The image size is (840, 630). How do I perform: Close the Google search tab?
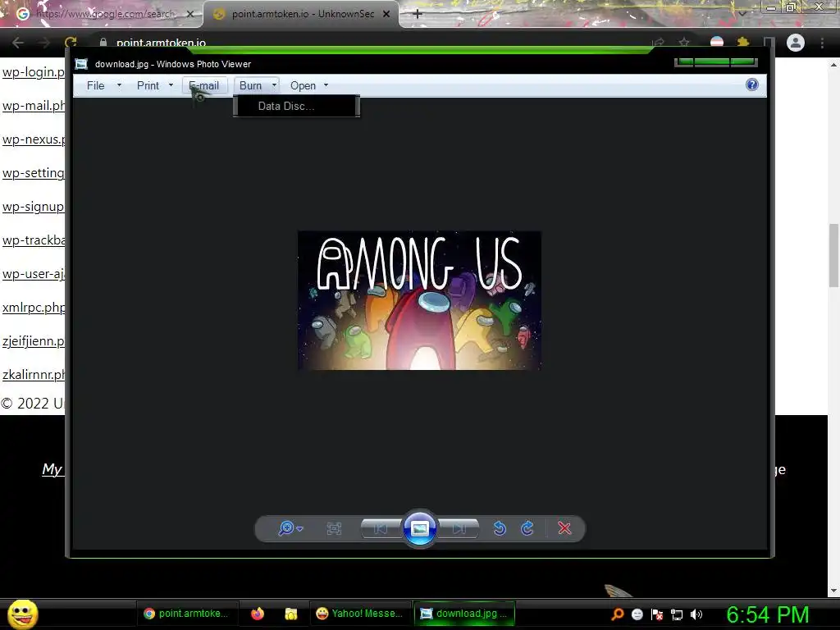point(190,14)
